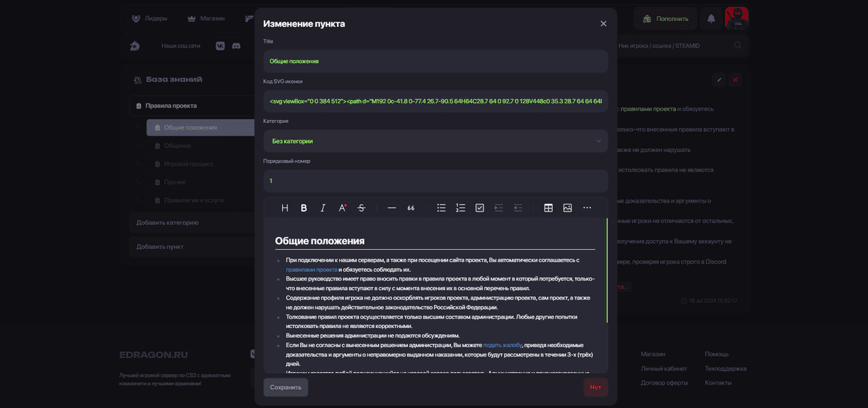
Task: Click the red delete X icon on the page
Action: point(735,79)
